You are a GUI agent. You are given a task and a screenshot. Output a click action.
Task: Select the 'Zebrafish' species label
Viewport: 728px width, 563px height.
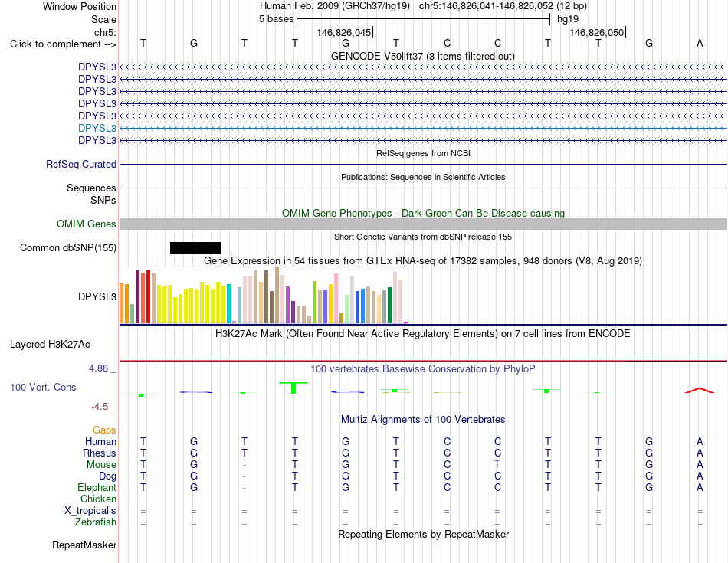click(x=96, y=522)
